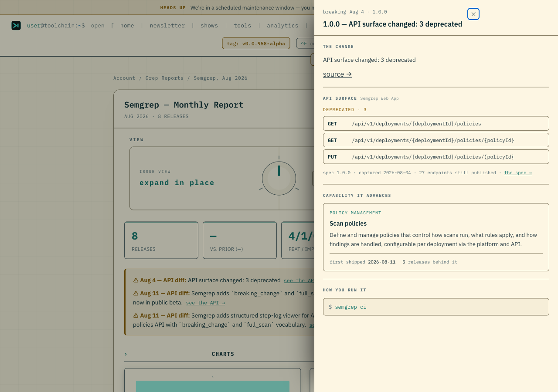Image resolution: width=558 pixels, height=392 pixels.
Task: Close the API change detail panel
Action: (473, 14)
